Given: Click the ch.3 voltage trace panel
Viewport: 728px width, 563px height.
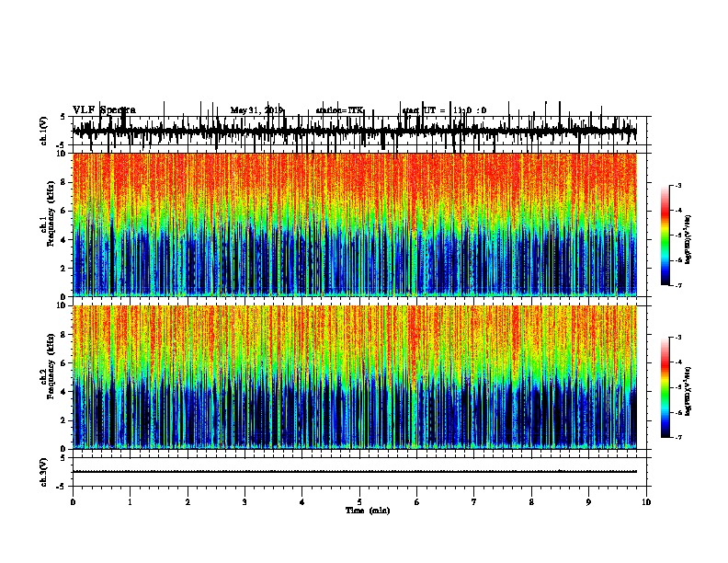Looking at the screenshot, I should tap(359, 472).
